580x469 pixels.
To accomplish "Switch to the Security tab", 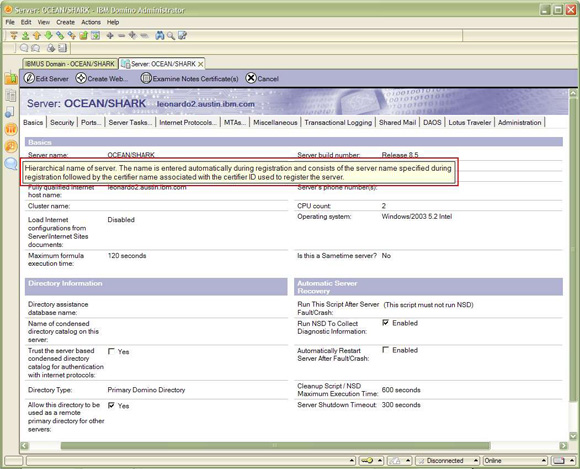I will 62,122.
